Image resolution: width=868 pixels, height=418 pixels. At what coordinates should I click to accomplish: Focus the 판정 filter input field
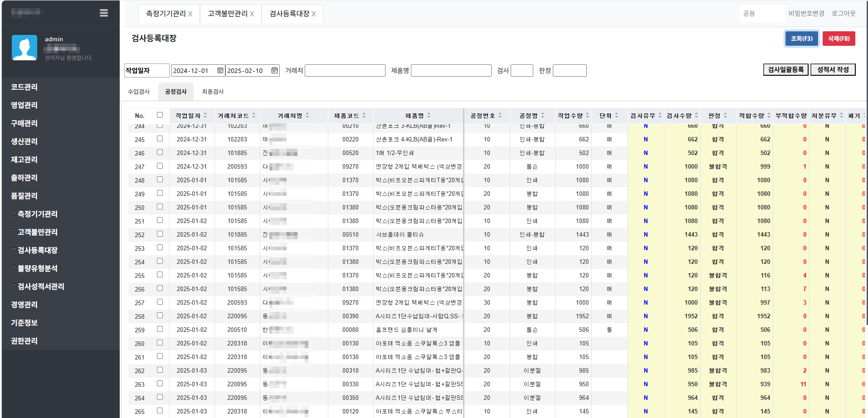(x=570, y=70)
